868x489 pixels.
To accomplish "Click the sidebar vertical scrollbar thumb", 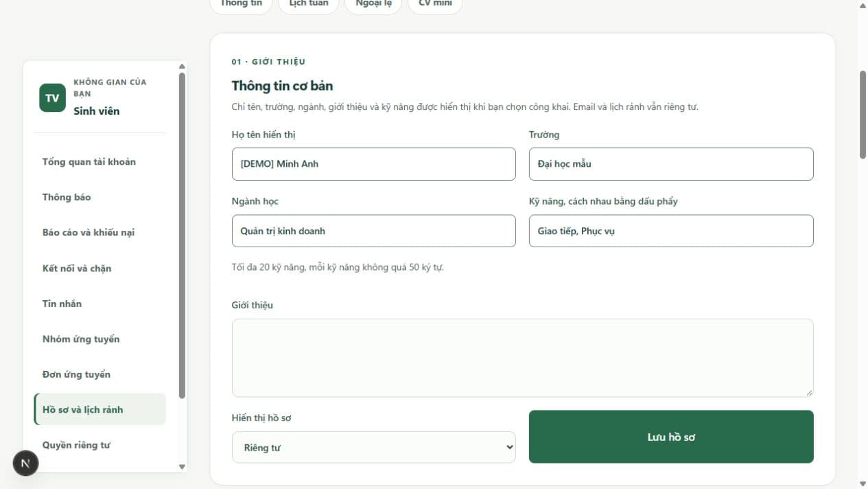I will 182,235.
